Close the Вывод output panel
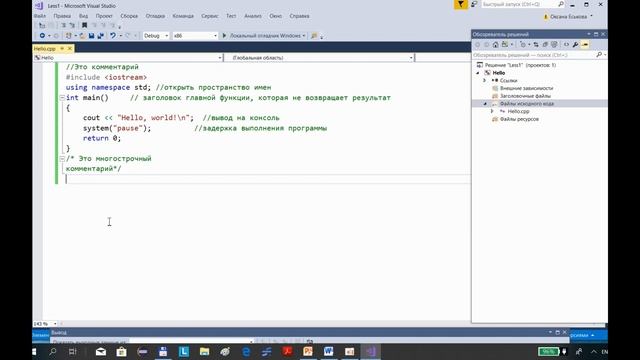Image resolution: width=640 pixels, height=360 pixels. 564,332
